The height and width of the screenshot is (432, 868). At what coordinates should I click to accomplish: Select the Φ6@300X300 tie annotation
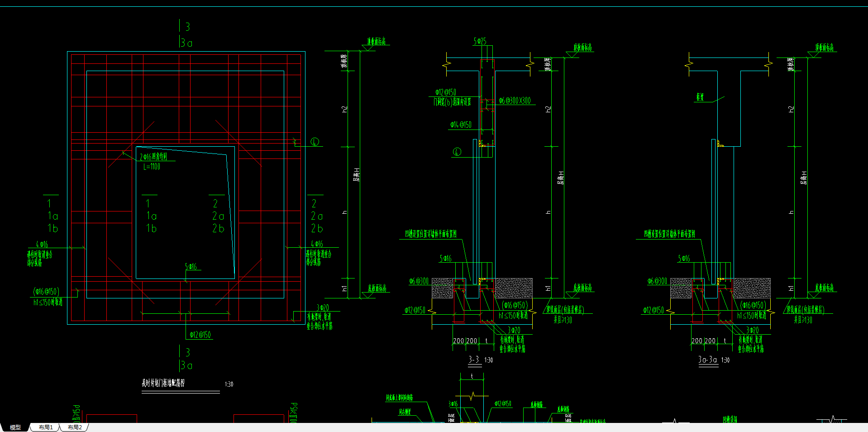(x=515, y=101)
